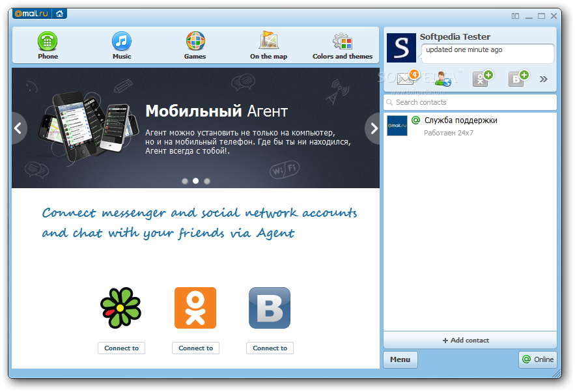
Task: Open Colors and themes icon
Action: click(x=343, y=41)
